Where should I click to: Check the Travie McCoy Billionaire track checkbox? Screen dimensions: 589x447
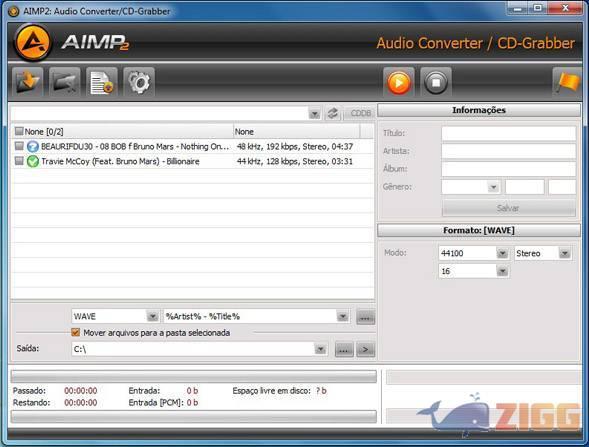click(x=19, y=161)
